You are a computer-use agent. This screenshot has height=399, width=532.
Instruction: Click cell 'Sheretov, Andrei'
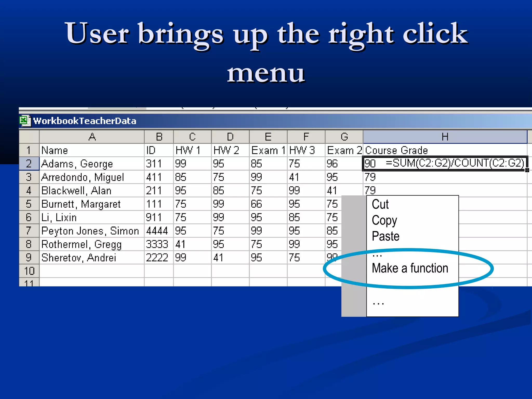(x=92, y=257)
